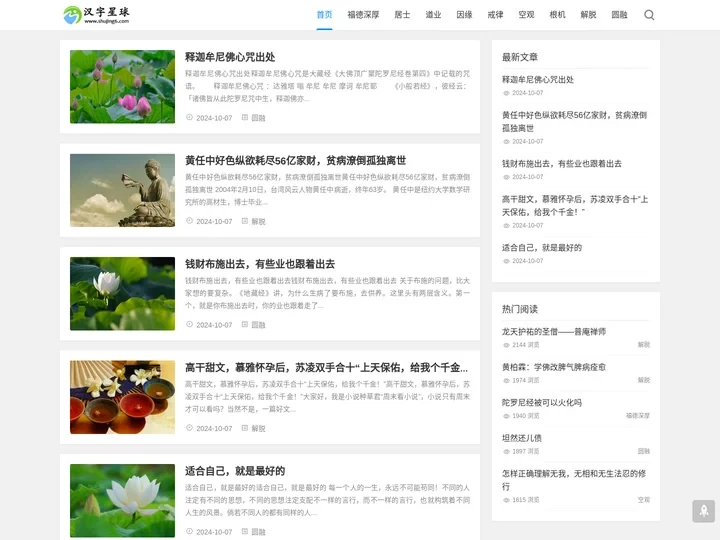Viewport: 720px width, 540px height.
Task: Open main-list article 高干甜文，慕雅怀孕后
Action: point(326,367)
